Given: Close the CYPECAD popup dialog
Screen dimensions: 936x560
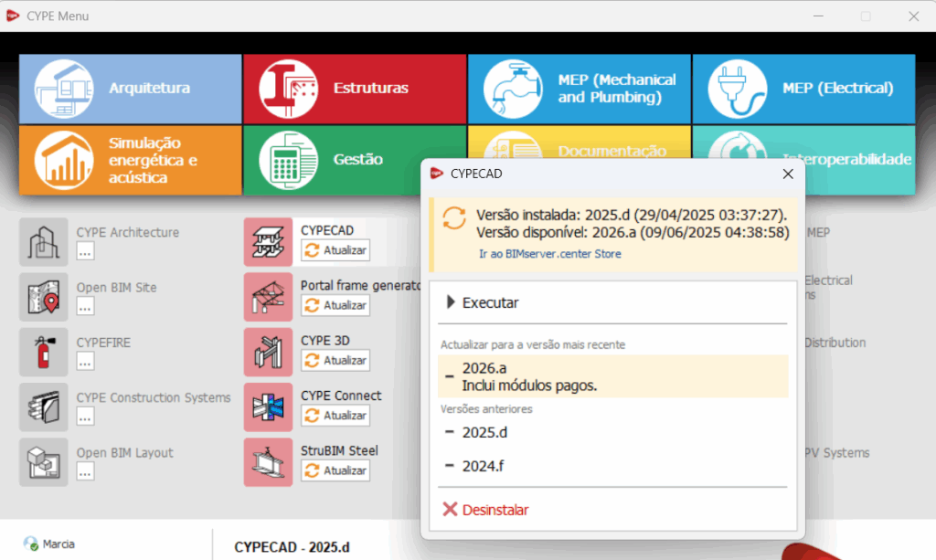Looking at the screenshot, I should (788, 174).
